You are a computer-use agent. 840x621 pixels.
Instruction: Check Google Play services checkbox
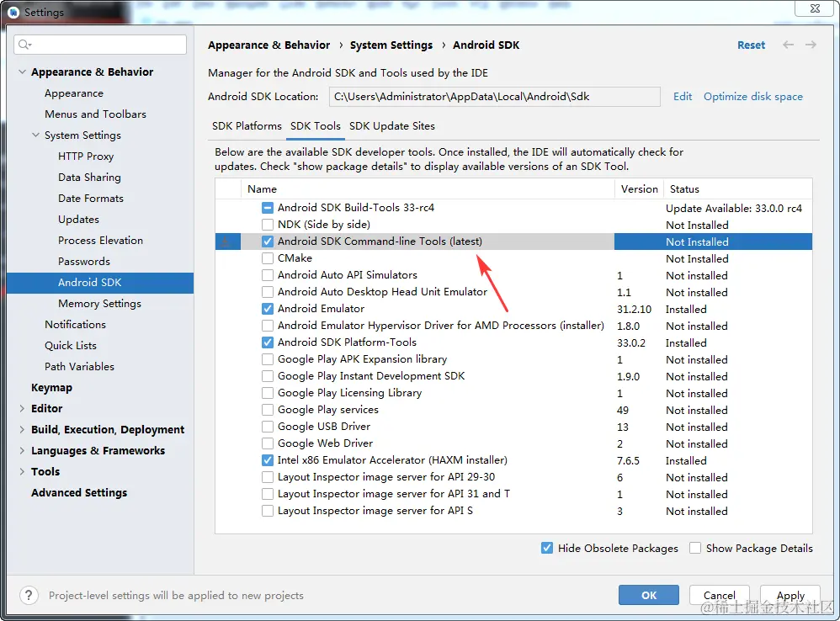[268, 410]
